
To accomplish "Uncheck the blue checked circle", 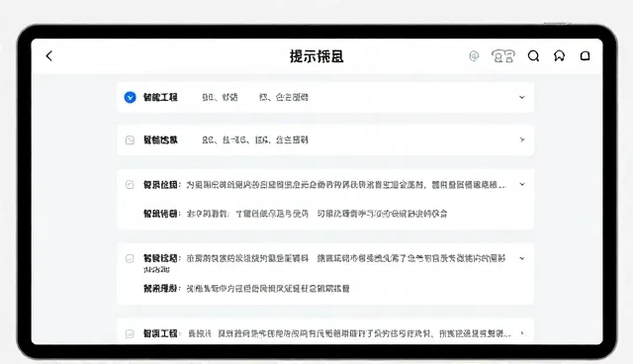I will coord(130,97).
